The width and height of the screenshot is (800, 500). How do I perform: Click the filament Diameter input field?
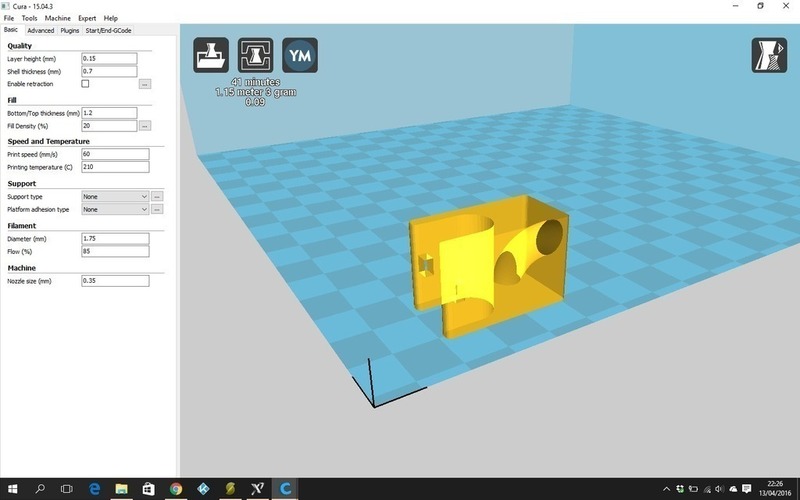pyautogui.click(x=115, y=238)
